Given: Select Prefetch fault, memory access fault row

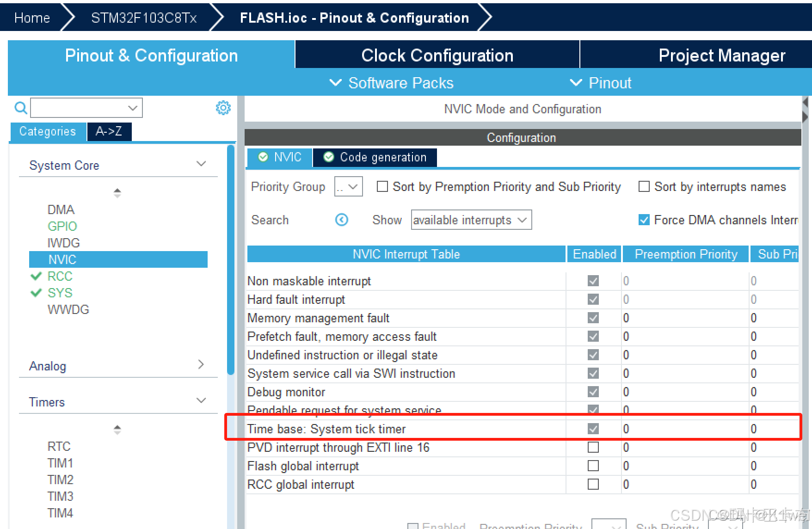Looking at the screenshot, I should click(x=523, y=337).
